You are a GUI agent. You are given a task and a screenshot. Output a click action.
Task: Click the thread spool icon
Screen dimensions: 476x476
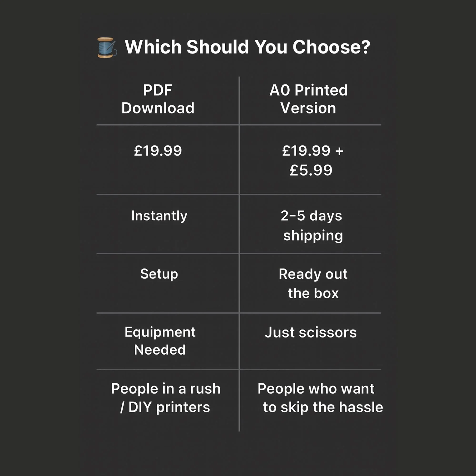[107, 48]
